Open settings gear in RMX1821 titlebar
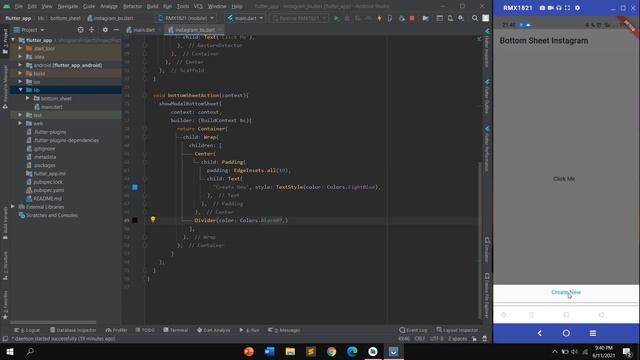Viewport: 640px width, 360px height. 577,8
